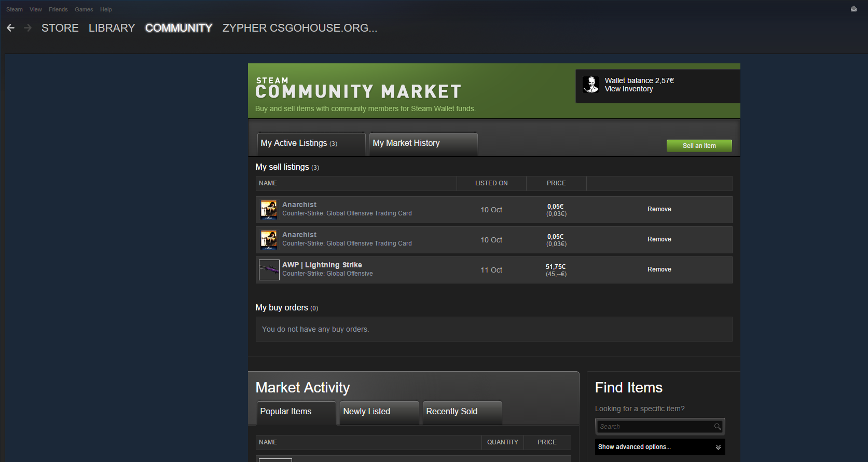Click the 51,75€ price of the AWP

(x=556, y=267)
